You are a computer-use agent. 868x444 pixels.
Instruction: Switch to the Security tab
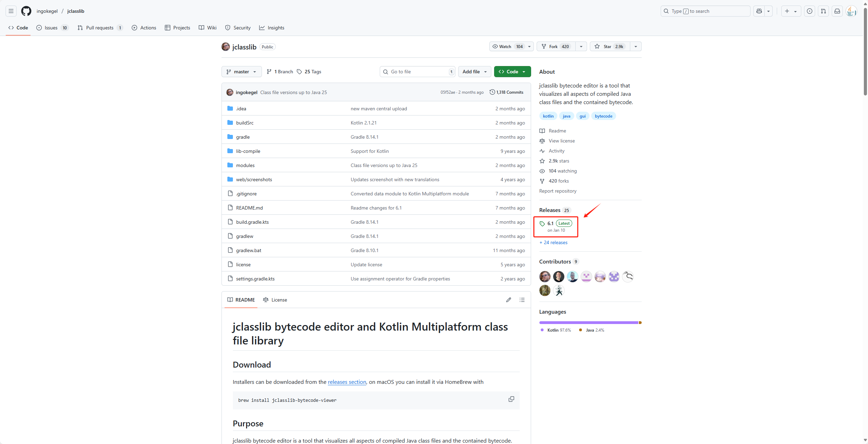238,28
